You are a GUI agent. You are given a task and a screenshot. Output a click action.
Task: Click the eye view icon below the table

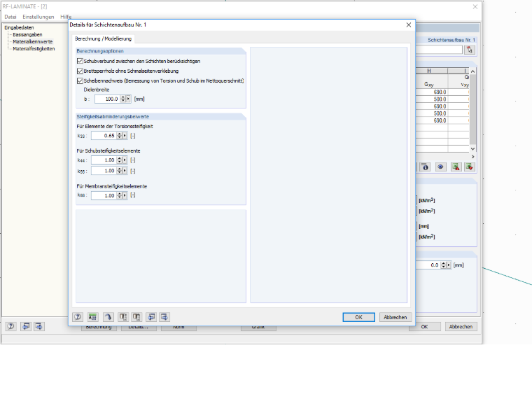point(440,167)
